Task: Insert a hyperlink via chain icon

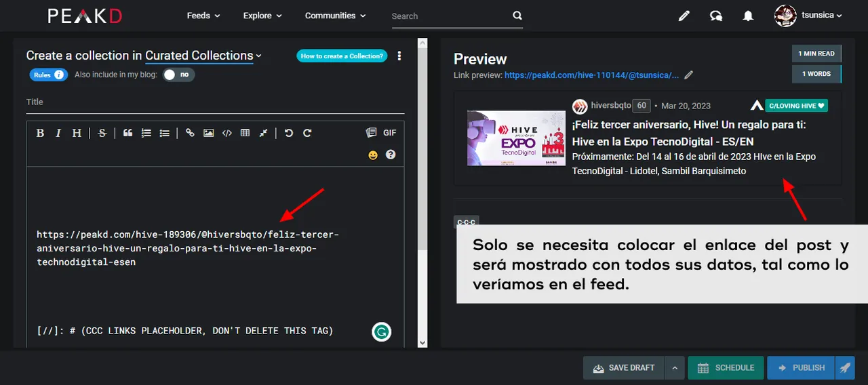Action: (190, 133)
